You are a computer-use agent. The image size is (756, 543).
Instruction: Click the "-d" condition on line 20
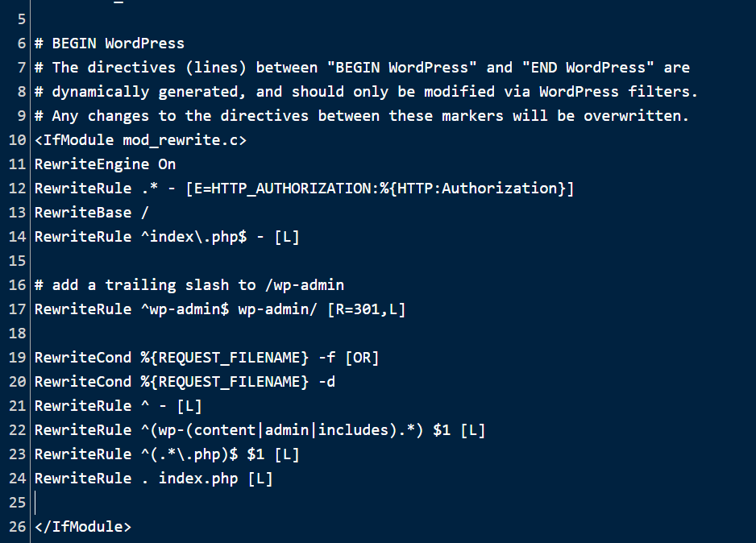click(327, 382)
